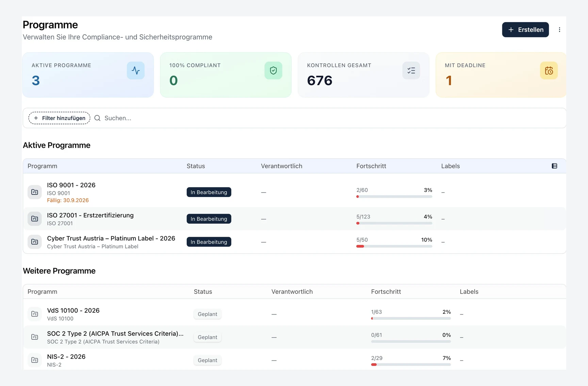Click the 2/60 progress bar of ISO 9001

(394, 197)
